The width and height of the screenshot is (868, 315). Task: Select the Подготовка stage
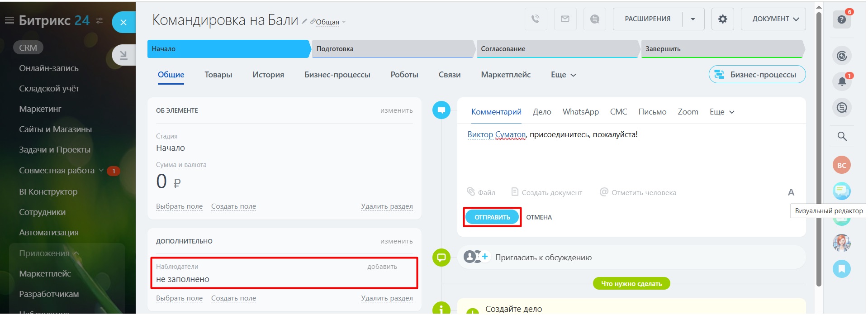[393, 49]
